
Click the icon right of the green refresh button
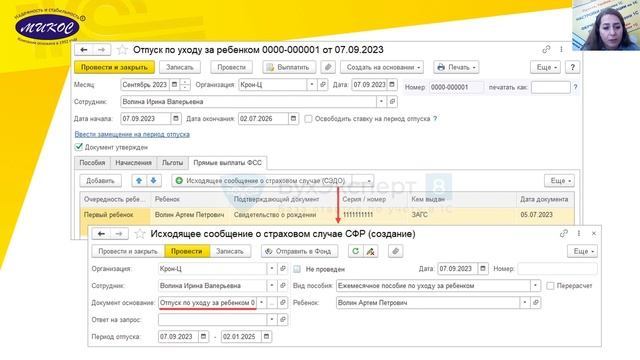pyautogui.click(x=371, y=251)
